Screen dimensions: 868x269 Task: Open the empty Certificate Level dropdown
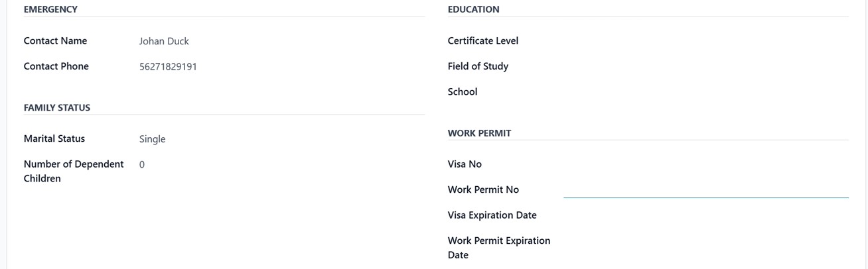(x=705, y=41)
